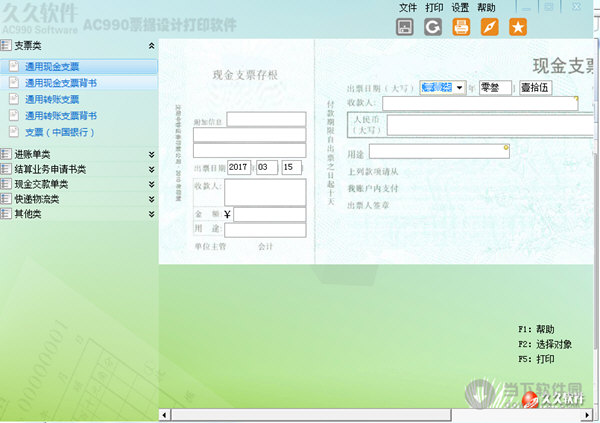Open the 帮助 menu

click(x=486, y=7)
